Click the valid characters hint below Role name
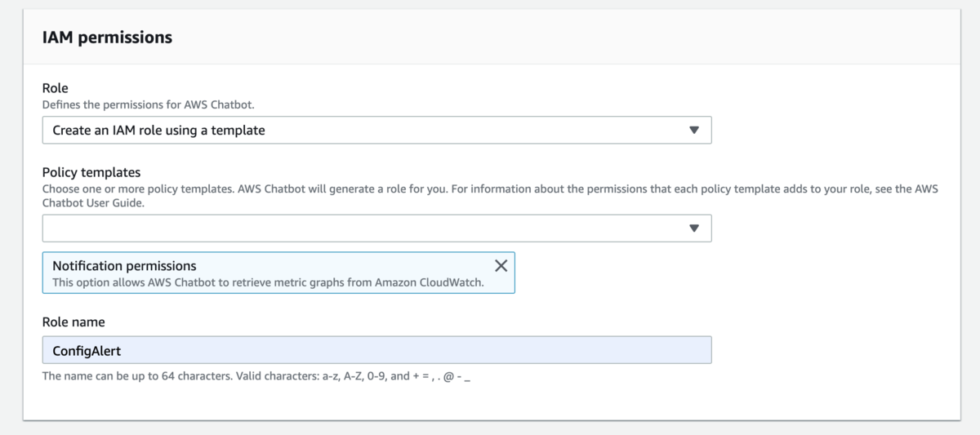980x435 pixels. (x=257, y=377)
